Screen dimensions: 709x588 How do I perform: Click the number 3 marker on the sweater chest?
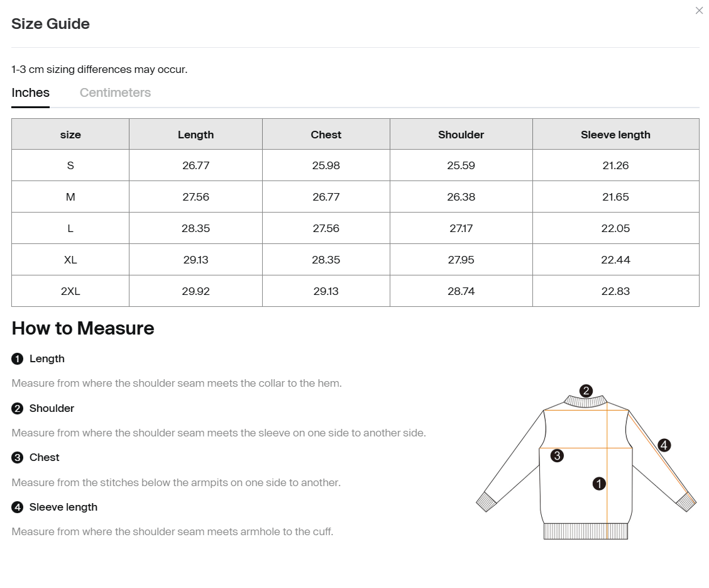tap(556, 455)
